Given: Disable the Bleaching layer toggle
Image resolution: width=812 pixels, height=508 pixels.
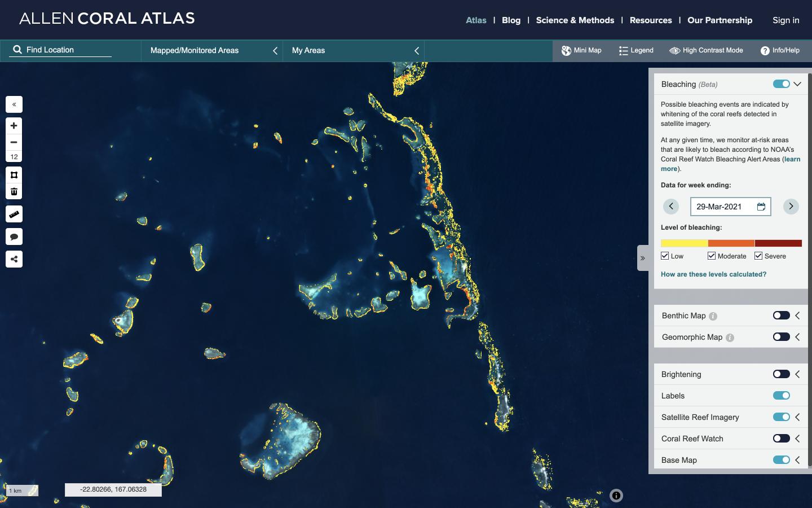Looking at the screenshot, I should [x=782, y=84].
